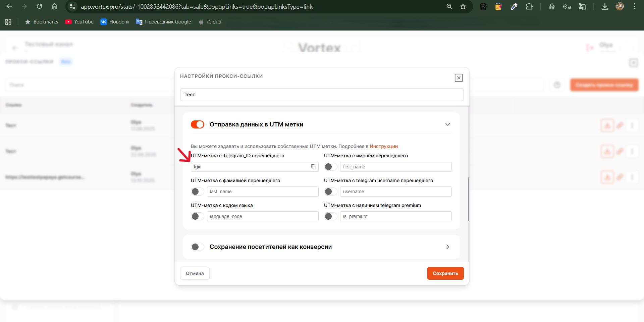Click the upload icon beside the last proxy link
This screenshot has height=322, width=644.
click(x=607, y=177)
